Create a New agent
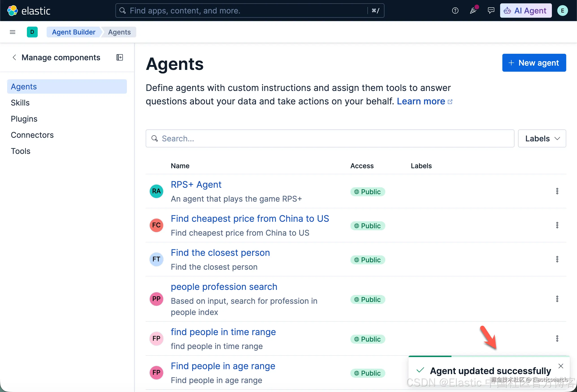Viewport: 577px width, 392px height. point(534,63)
